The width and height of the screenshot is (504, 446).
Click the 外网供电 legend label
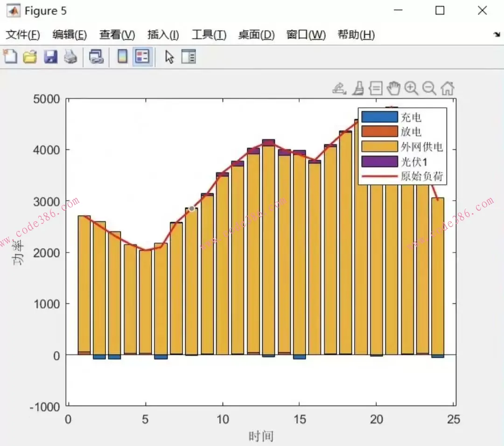pos(422,147)
